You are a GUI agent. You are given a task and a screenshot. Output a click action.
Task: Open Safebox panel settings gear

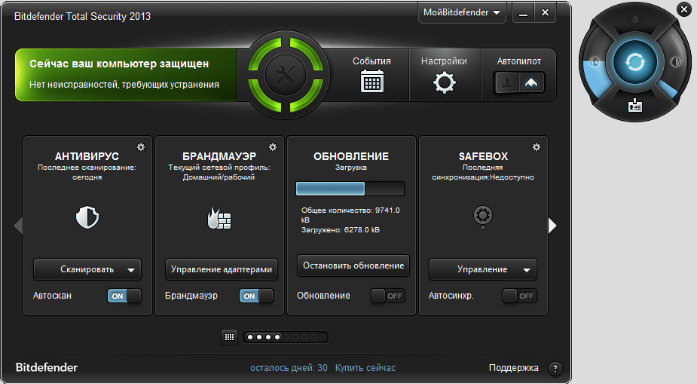pos(537,147)
